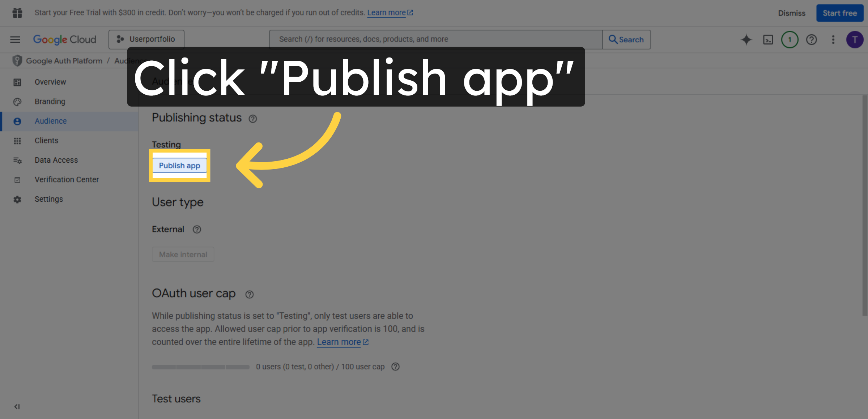Image resolution: width=868 pixels, height=419 pixels.
Task: Select the Data Access icon
Action: 17,160
